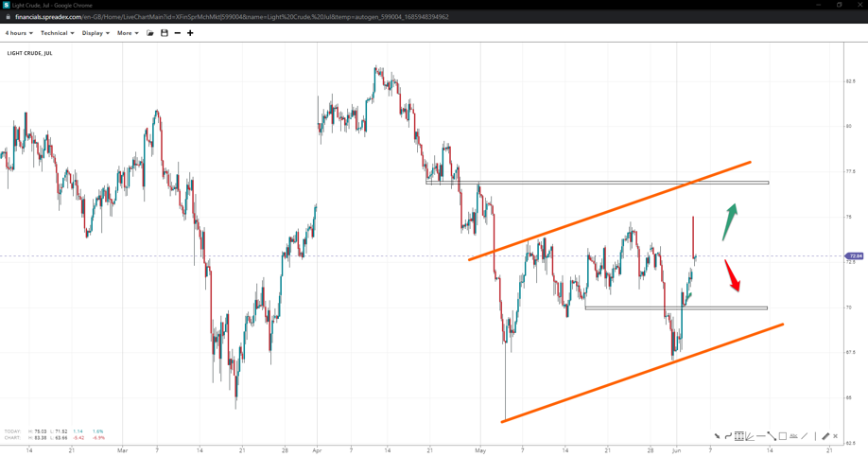
Task: Delete drawings with the X icon
Action: (836, 436)
